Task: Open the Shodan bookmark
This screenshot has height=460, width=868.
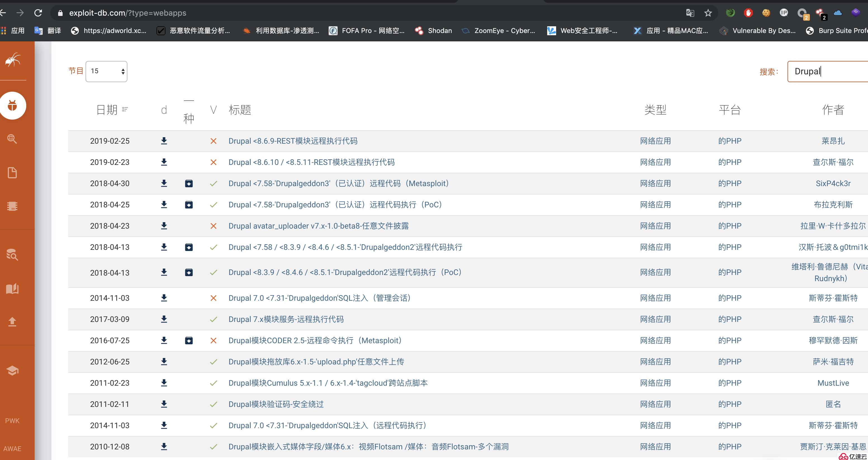Action: pos(434,31)
